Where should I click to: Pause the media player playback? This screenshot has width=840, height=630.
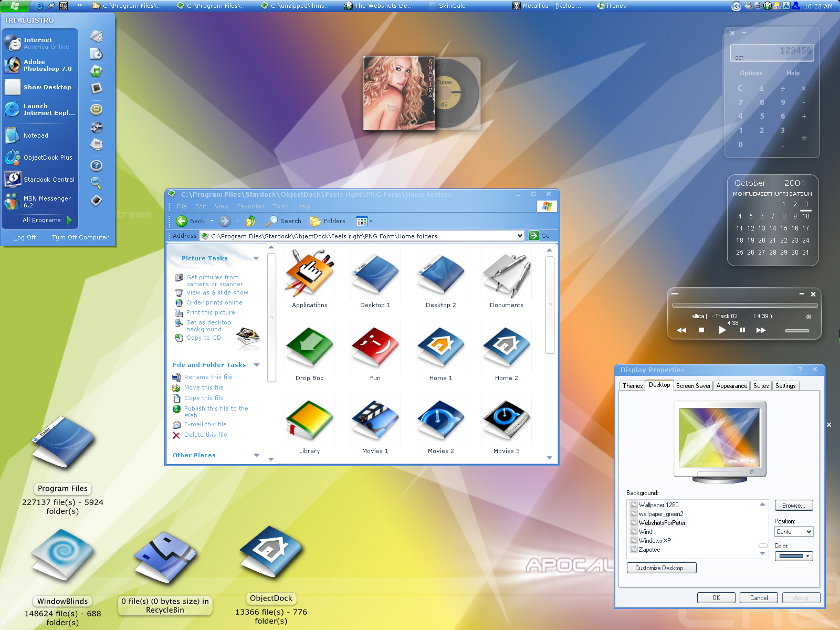[742, 330]
